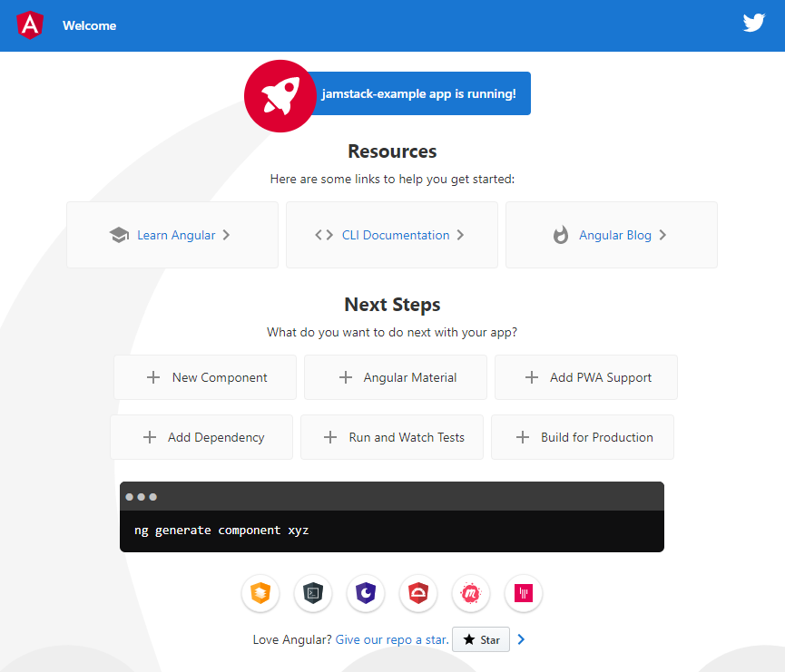The image size is (785, 672).
Task: Click the Next Steps heading
Action: point(392,304)
